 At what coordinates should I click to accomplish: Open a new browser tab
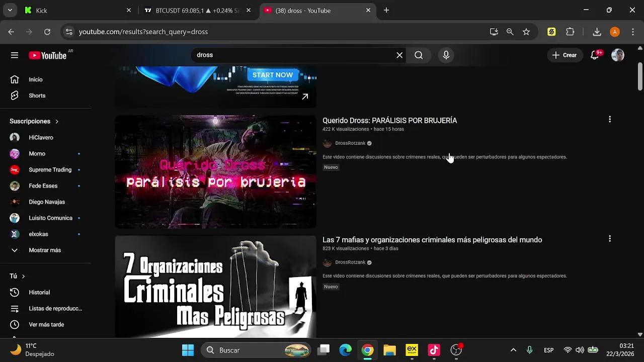[386, 10]
